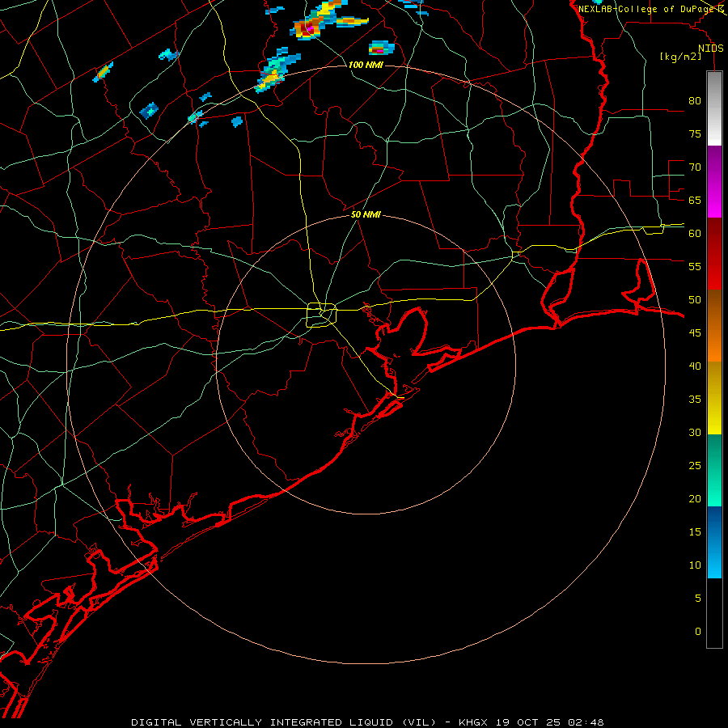The height and width of the screenshot is (728, 728).
Task: Pick the gold-yellow segment of color bar
Action: click(x=714, y=398)
